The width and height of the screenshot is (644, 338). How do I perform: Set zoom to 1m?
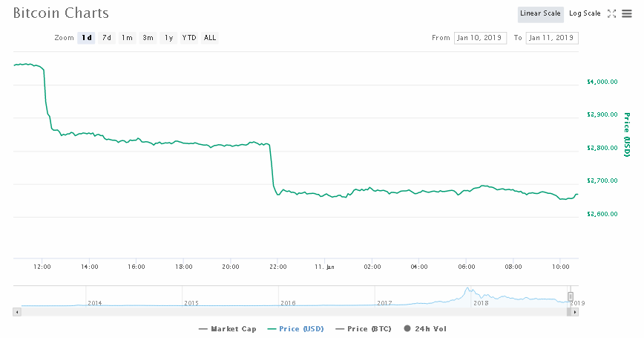click(127, 38)
